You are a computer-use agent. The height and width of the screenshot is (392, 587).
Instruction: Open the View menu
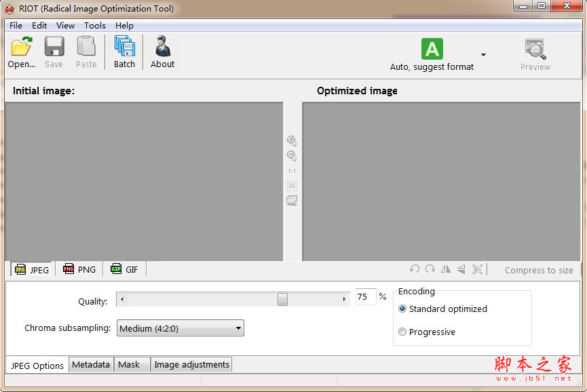point(66,26)
